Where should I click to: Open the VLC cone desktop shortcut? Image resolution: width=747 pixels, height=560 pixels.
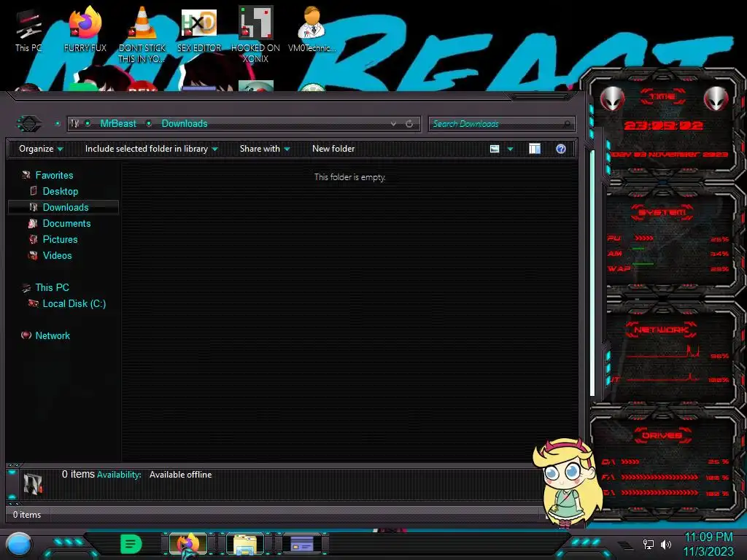tap(142, 34)
